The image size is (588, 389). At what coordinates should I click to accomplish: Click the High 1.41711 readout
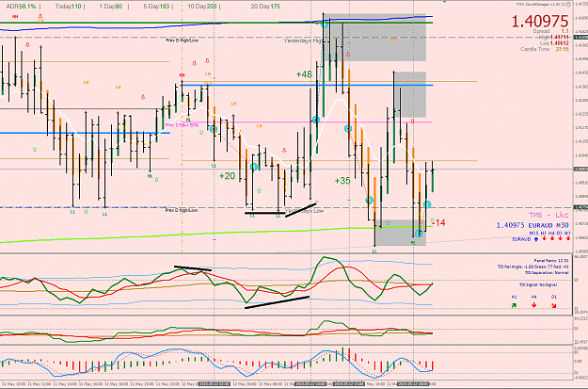point(554,37)
